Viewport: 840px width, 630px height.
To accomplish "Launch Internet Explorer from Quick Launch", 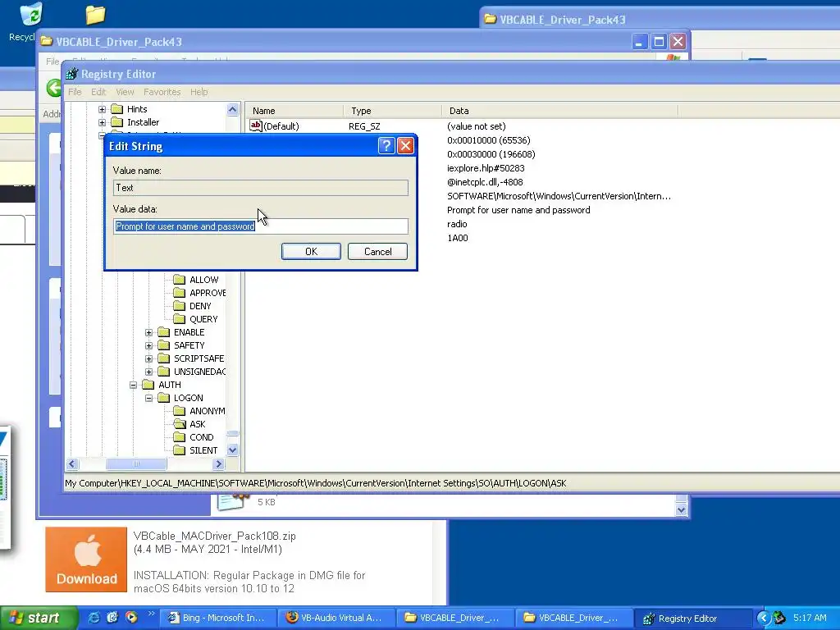I will pos(94,618).
